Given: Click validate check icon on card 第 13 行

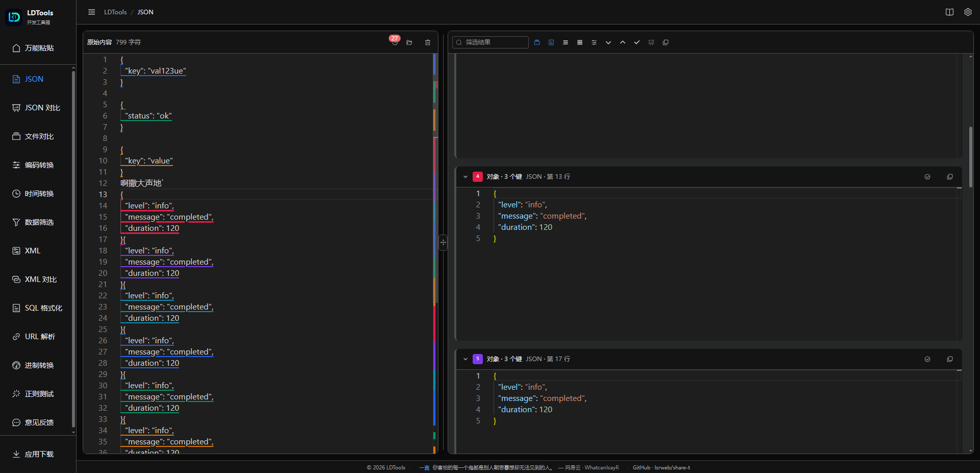Looking at the screenshot, I should point(927,177).
